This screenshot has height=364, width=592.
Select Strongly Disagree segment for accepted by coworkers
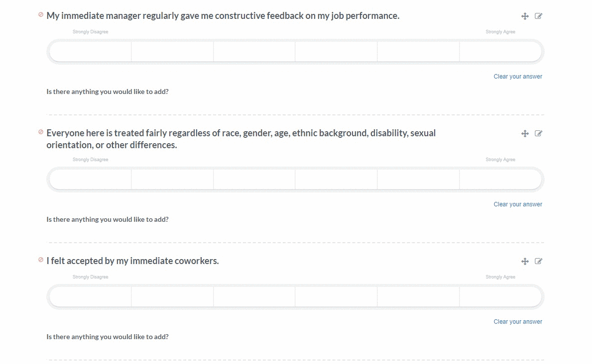coord(90,297)
